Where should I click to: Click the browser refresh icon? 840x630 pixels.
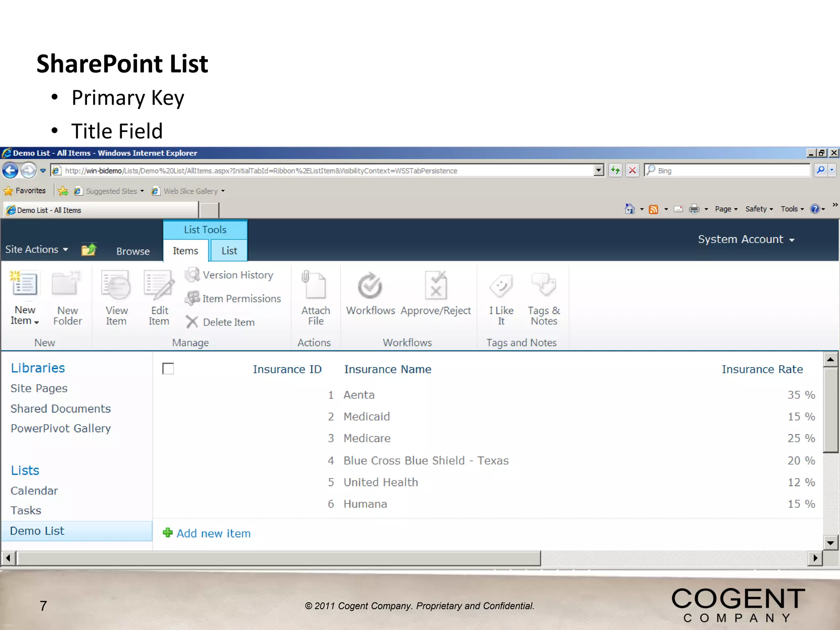[x=615, y=170]
